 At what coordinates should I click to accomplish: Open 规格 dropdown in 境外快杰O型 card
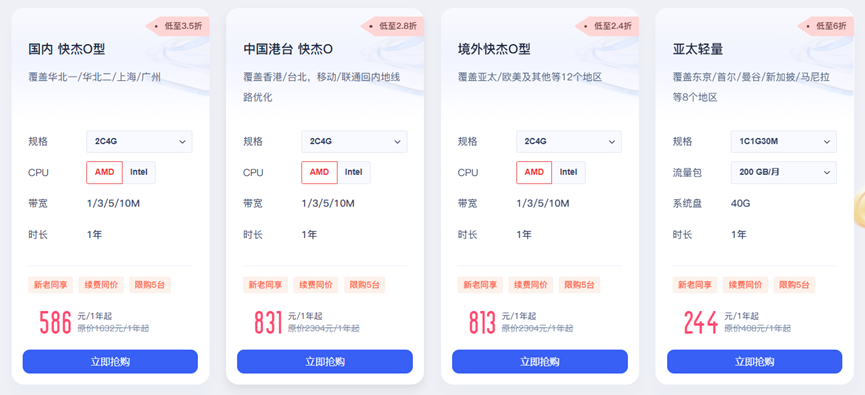(x=569, y=142)
